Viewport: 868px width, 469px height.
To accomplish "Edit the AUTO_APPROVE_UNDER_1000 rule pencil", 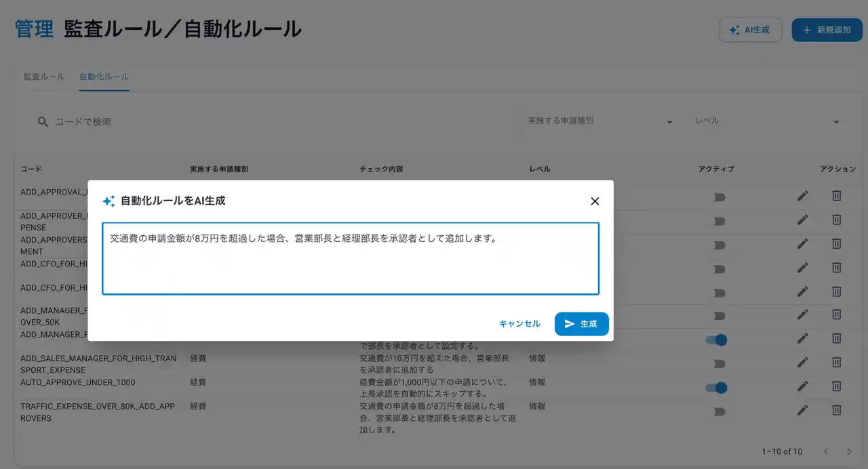I will tap(803, 386).
